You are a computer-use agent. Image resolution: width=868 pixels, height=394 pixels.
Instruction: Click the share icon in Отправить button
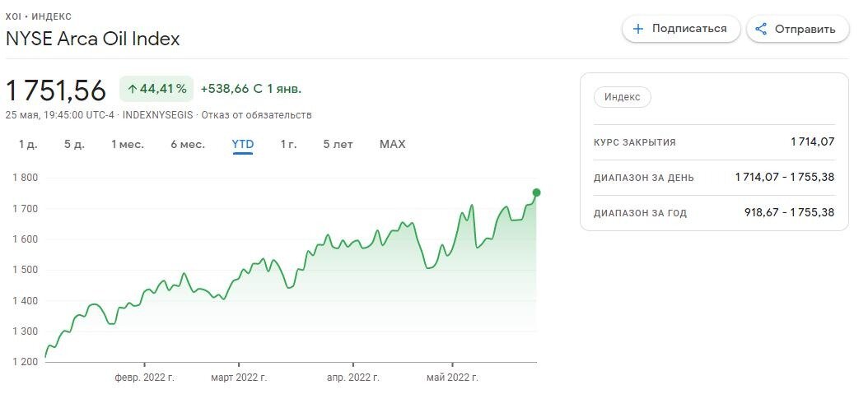point(761,29)
